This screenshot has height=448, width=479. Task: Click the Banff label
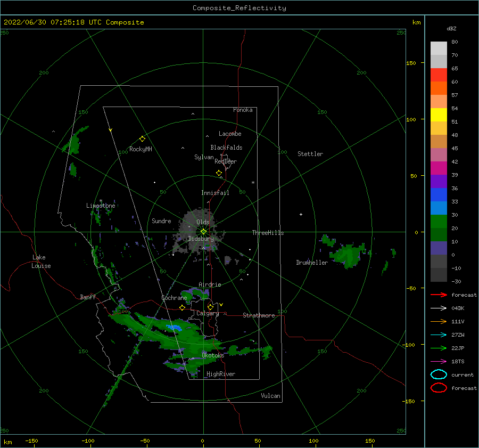tap(88, 297)
